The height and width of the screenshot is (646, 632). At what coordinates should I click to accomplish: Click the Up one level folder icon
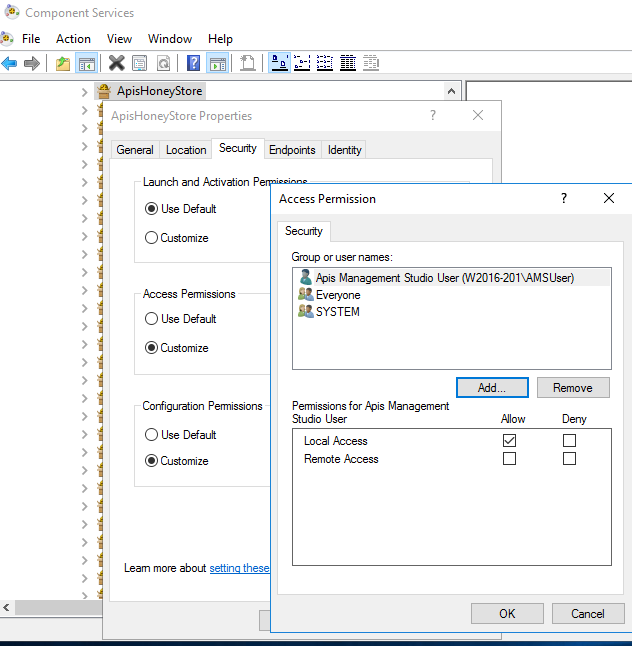pyautogui.click(x=63, y=64)
